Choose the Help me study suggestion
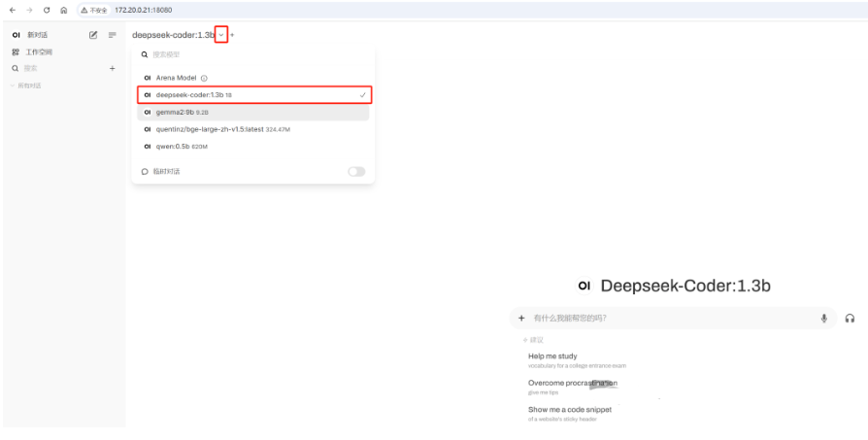This screenshot has height=440, width=868. click(577, 360)
